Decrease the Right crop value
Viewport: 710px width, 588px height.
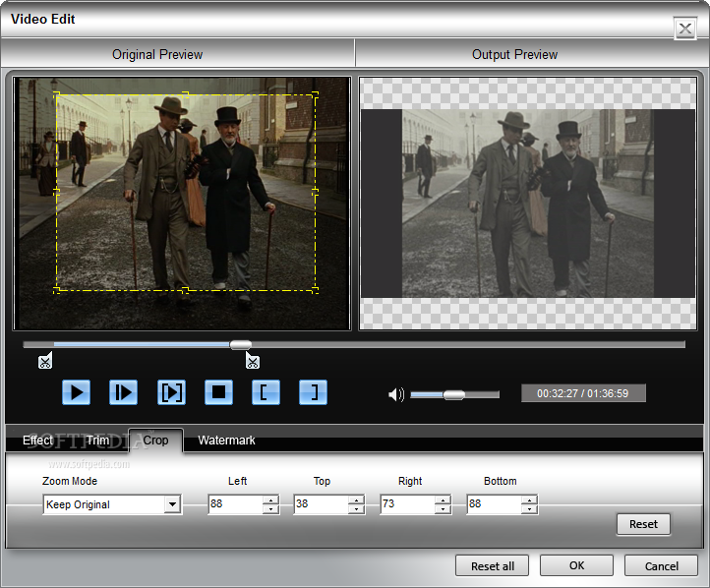(x=443, y=509)
